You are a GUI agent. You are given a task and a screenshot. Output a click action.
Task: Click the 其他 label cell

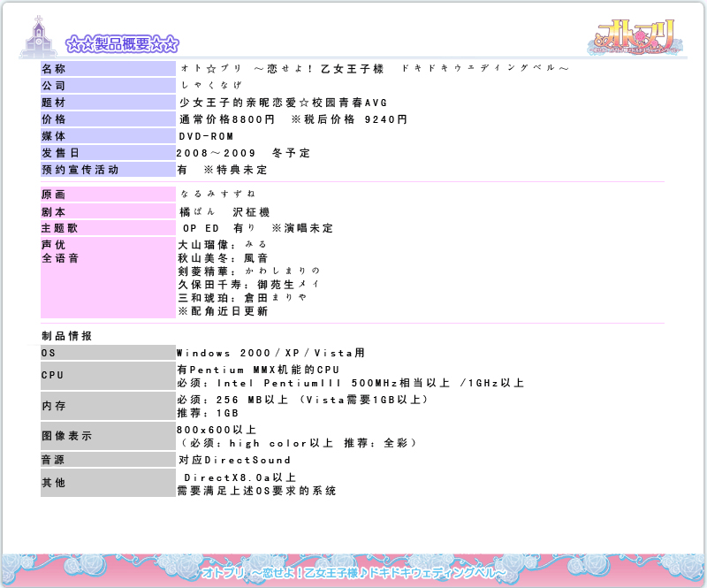[108, 483]
